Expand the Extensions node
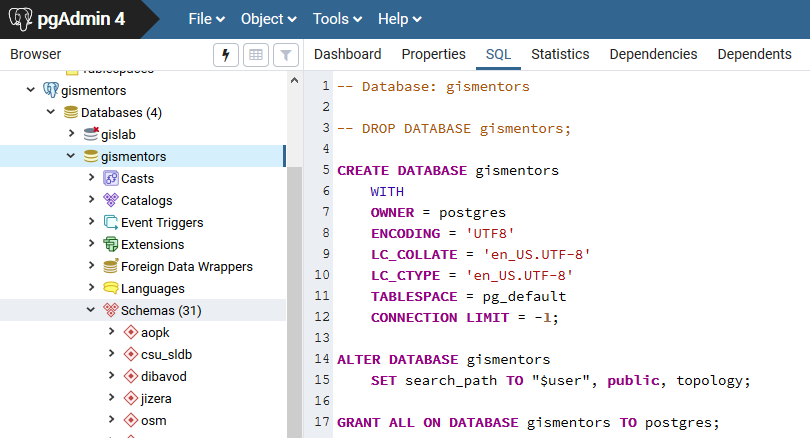 (91, 243)
